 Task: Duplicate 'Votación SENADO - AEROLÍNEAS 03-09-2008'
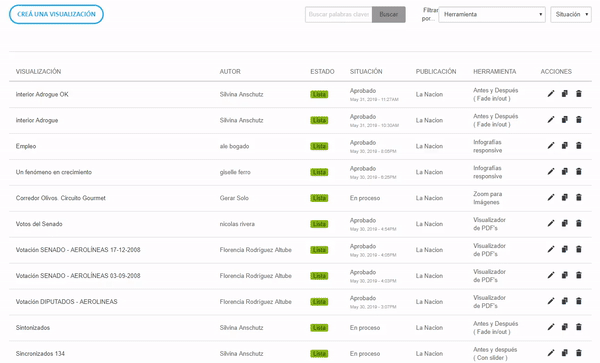(564, 275)
